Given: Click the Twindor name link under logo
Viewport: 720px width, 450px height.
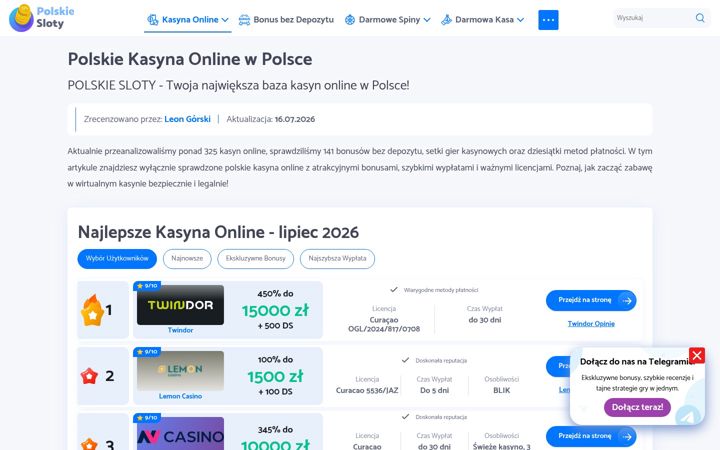Looking at the screenshot, I should 180,330.
